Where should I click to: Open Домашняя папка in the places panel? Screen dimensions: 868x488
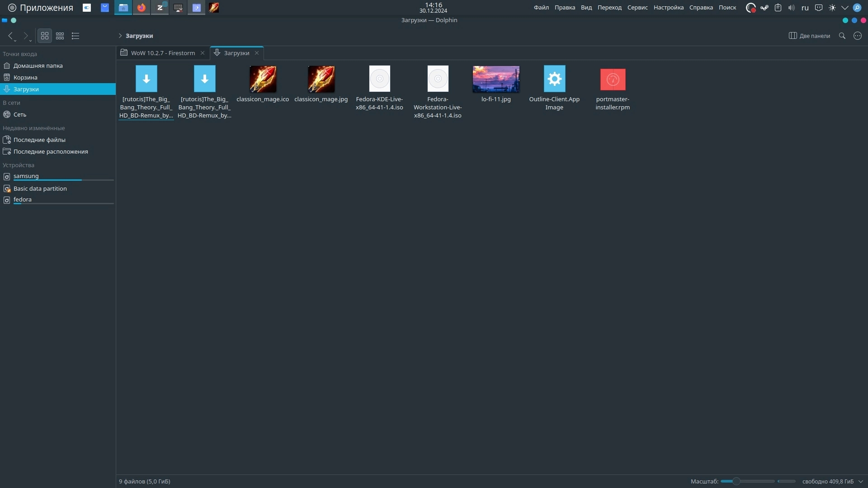click(x=58, y=66)
